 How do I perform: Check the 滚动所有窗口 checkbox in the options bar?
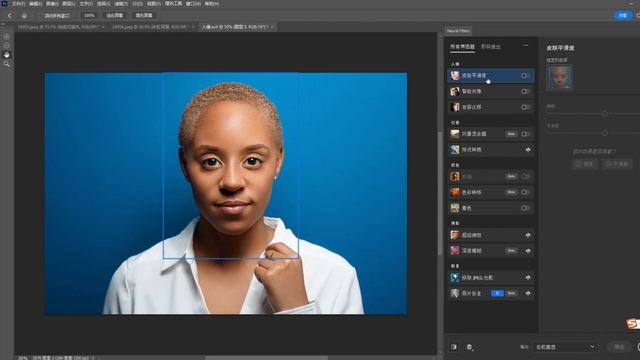pyautogui.click(x=40, y=16)
